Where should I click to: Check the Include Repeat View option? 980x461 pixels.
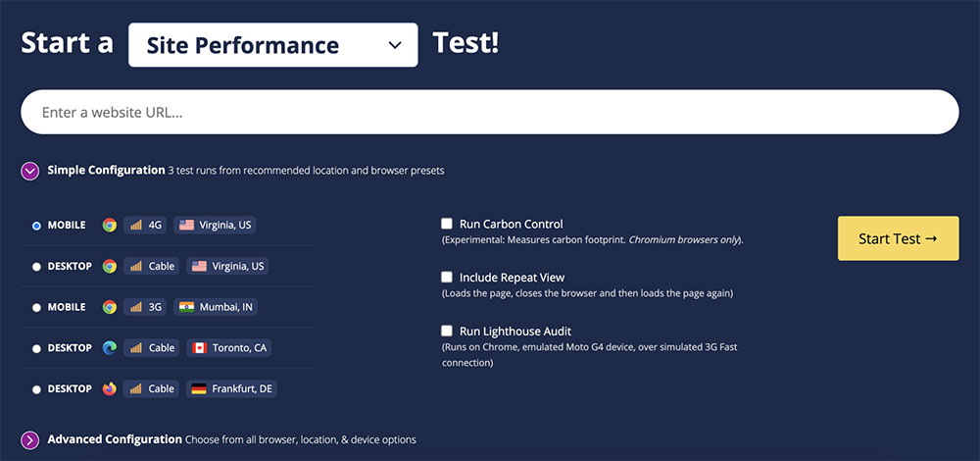coord(446,278)
